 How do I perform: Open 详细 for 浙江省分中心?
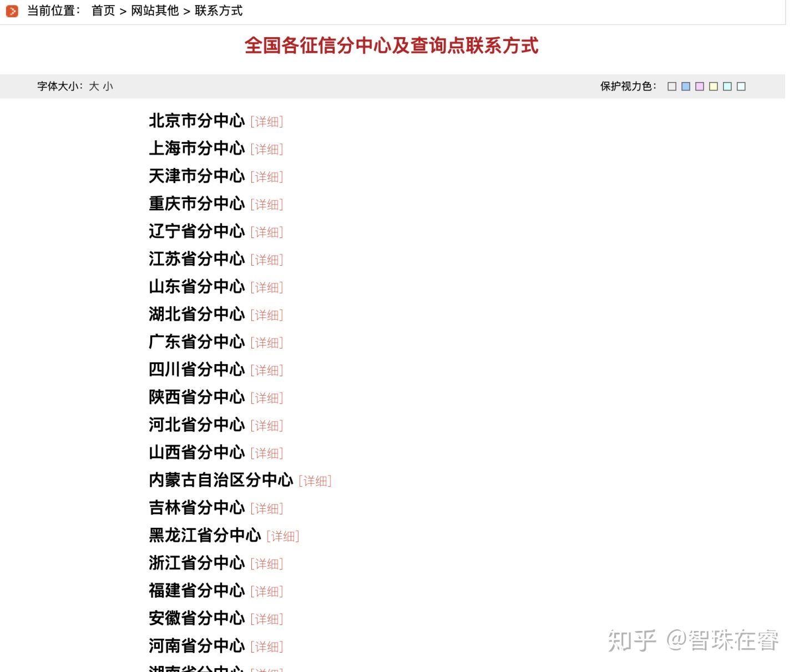[x=267, y=564]
